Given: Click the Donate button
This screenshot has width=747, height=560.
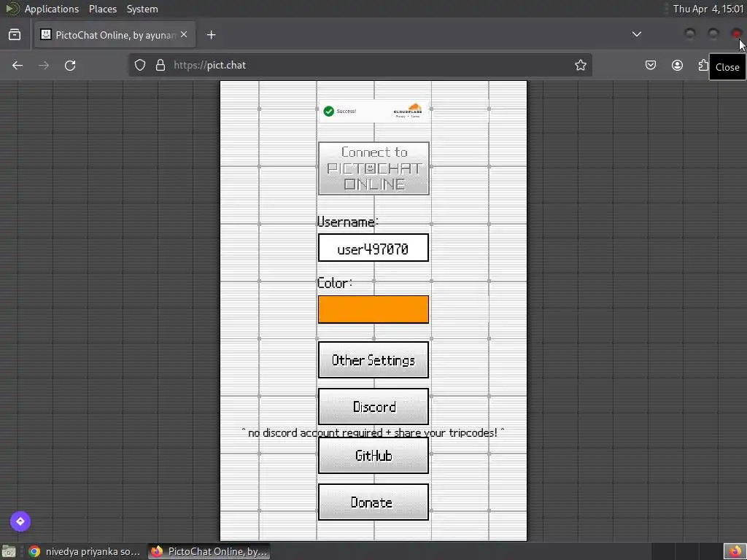Looking at the screenshot, I should pyautogui.click(x=373, y=502).
